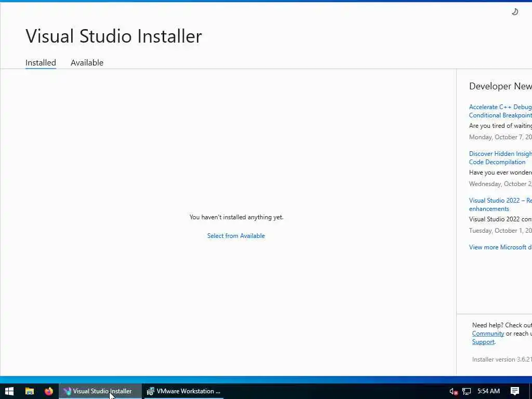
Task: Launch File Explorer from the taskbar
Action: tap(30, 391)
